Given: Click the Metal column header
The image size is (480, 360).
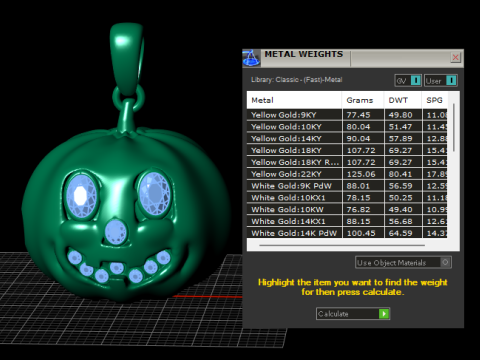Looking at the screenshot, I should pos(294,100).
